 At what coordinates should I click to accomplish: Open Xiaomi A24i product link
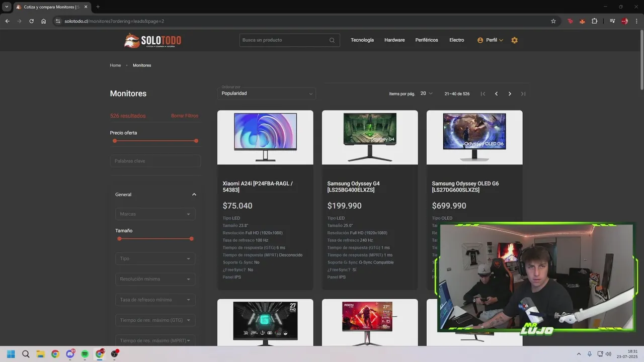(258, 187)
